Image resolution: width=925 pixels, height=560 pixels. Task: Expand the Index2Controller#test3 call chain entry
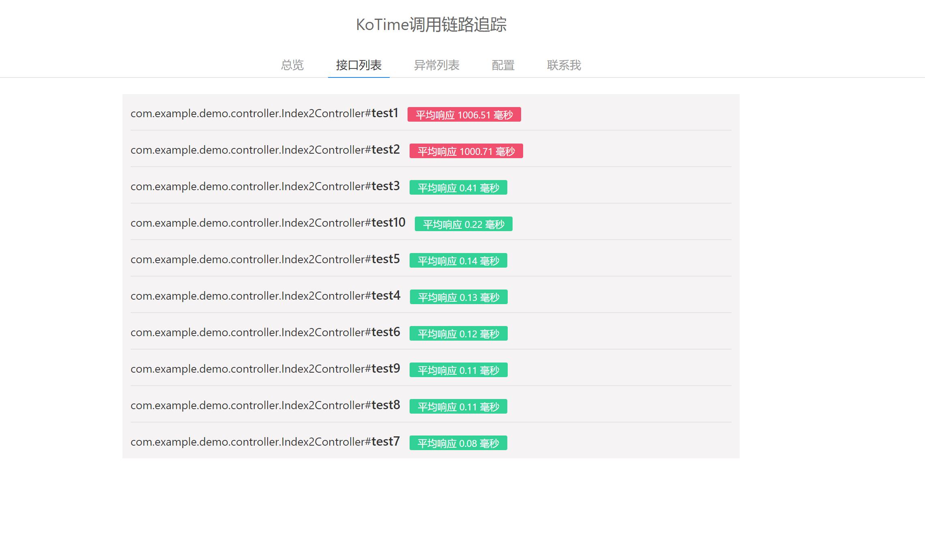tap(265, 186)
